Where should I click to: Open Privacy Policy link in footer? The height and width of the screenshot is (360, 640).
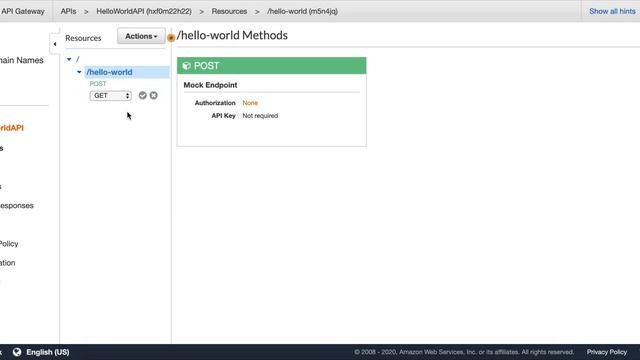tap(607, 352)
